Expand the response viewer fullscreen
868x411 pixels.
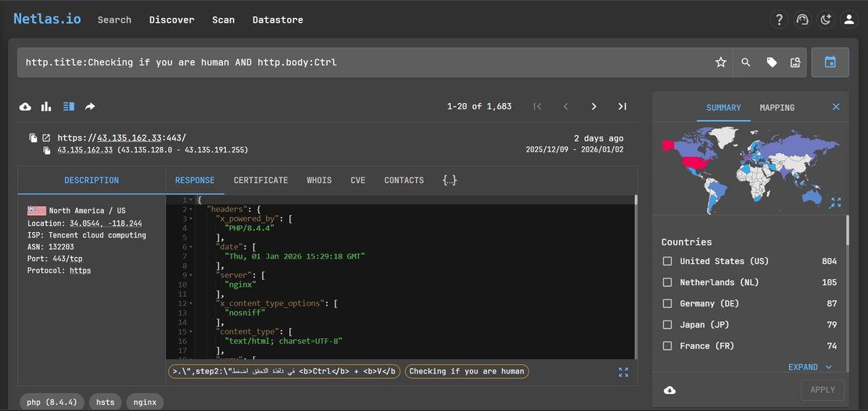[623, 372]
